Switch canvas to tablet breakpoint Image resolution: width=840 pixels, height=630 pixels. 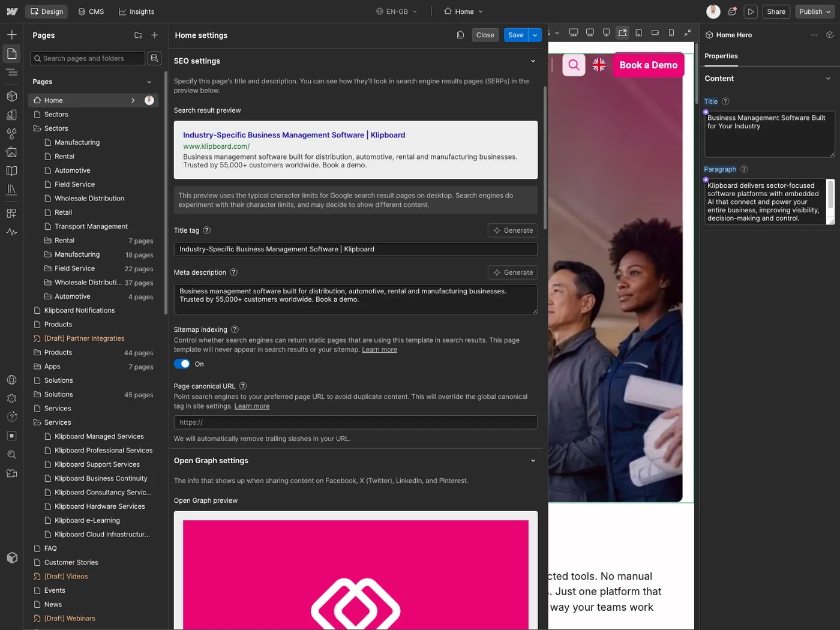pyautogui.click(x=639, y=32)
